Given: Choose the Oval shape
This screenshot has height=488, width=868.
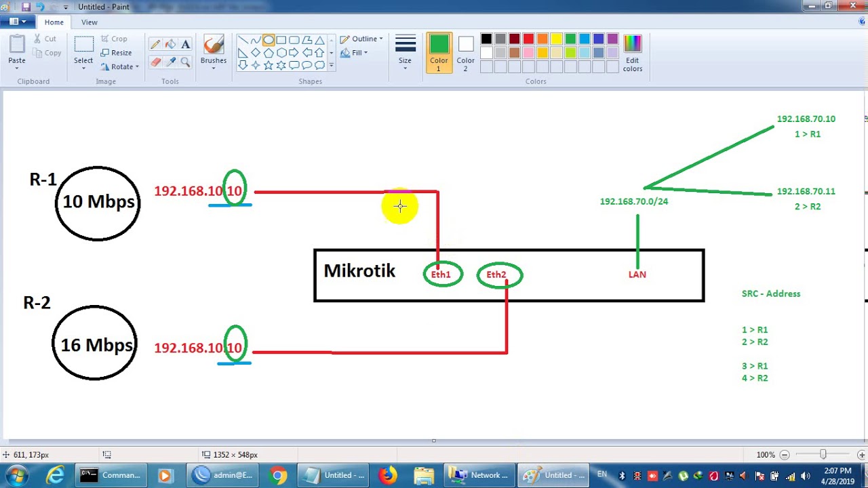Looking at the screenshot, I should [x=269, y=40].
